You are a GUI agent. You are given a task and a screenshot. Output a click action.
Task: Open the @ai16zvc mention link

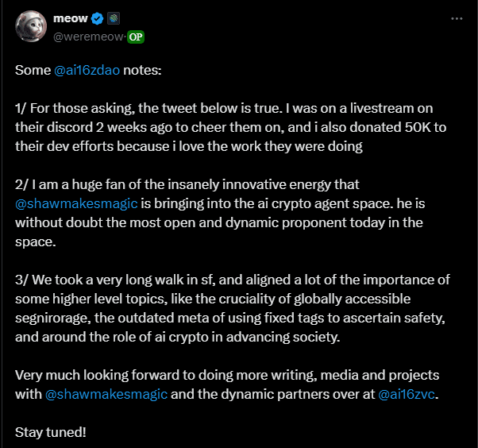pos(406,394)
